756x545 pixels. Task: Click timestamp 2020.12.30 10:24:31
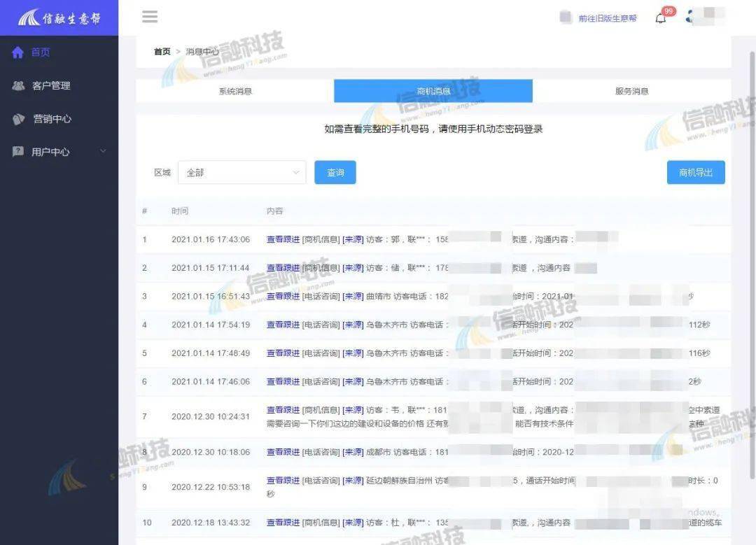coord(211,416)
